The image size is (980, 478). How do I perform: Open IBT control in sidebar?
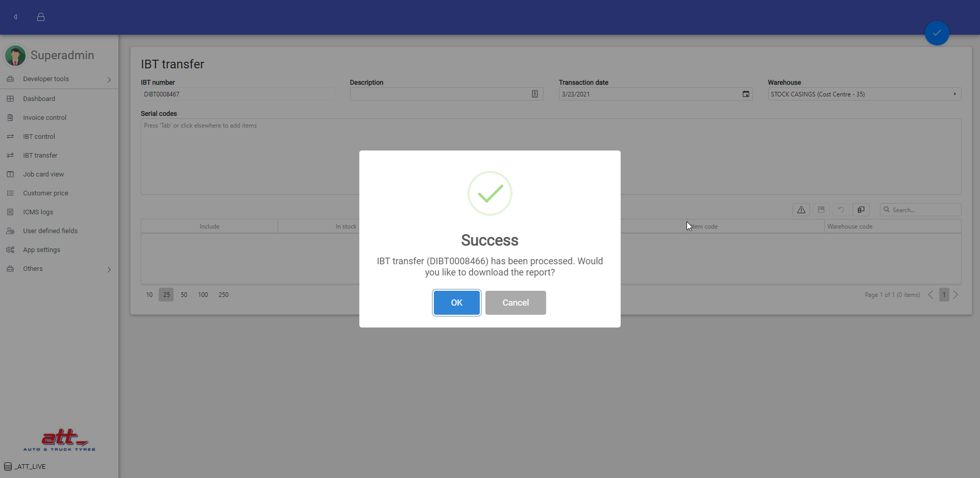tap(39, 137)
